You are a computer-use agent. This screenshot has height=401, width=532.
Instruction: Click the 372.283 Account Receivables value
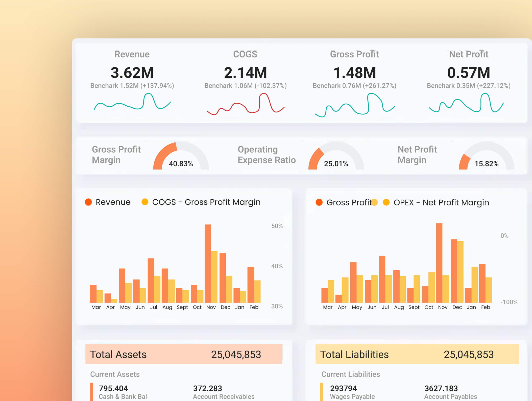tap(207, 388)
